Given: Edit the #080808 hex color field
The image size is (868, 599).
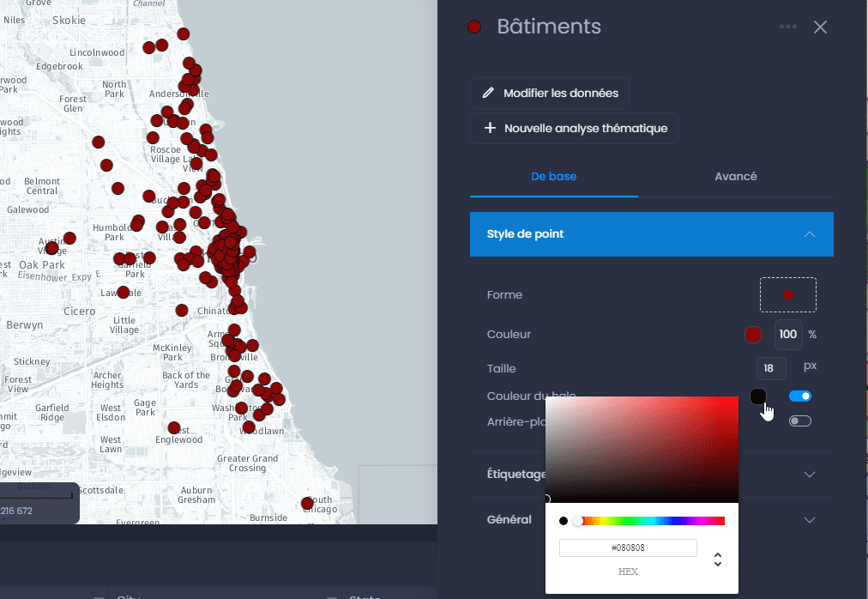Looking at the screenshot, I should (x=628, y=548).
